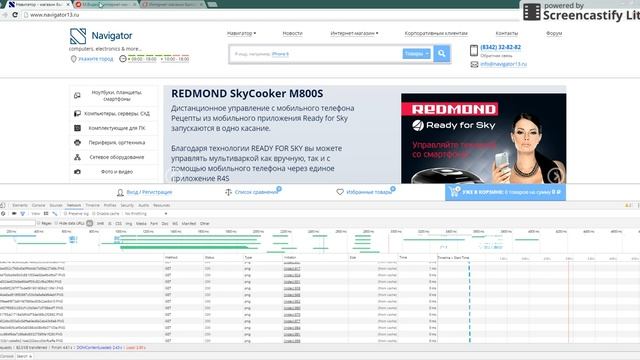Open the Sources tab in DevTools
The width and height of the screenshot is (640, 360).
pos(56,205)
